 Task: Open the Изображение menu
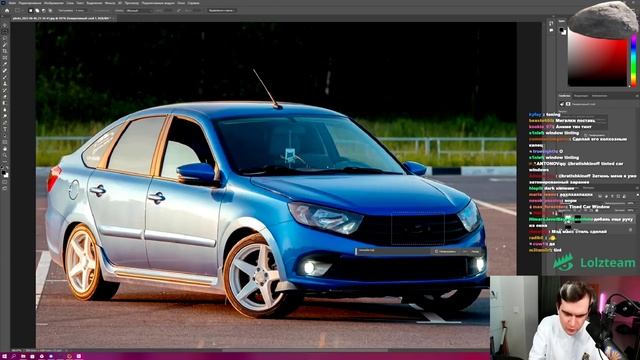tap(53, 3)
